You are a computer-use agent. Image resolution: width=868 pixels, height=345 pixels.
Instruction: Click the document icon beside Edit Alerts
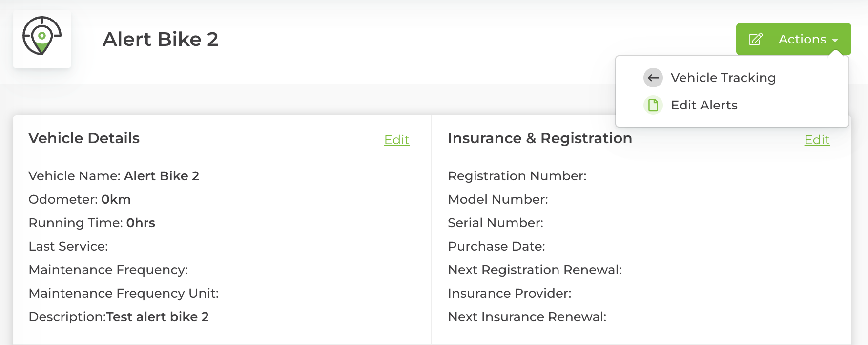pos(653,105)
